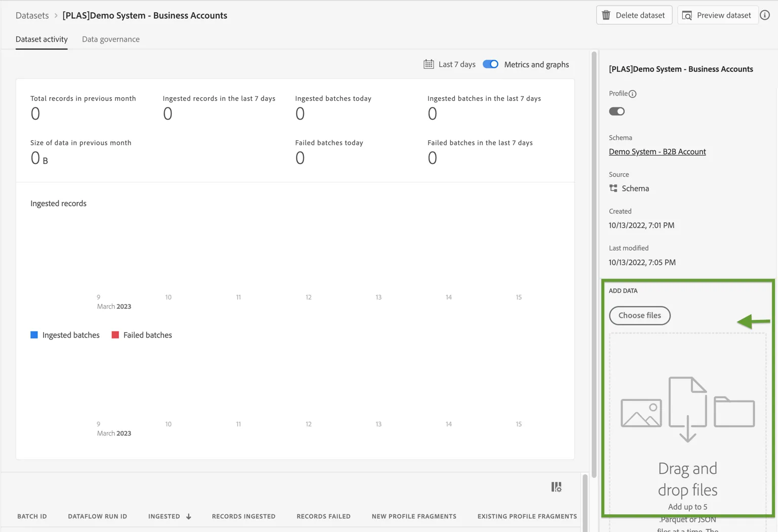This screenshot has width=778, height=532.
Task: Open the info icon beside Preview dataset
Action: coord(765,15)
